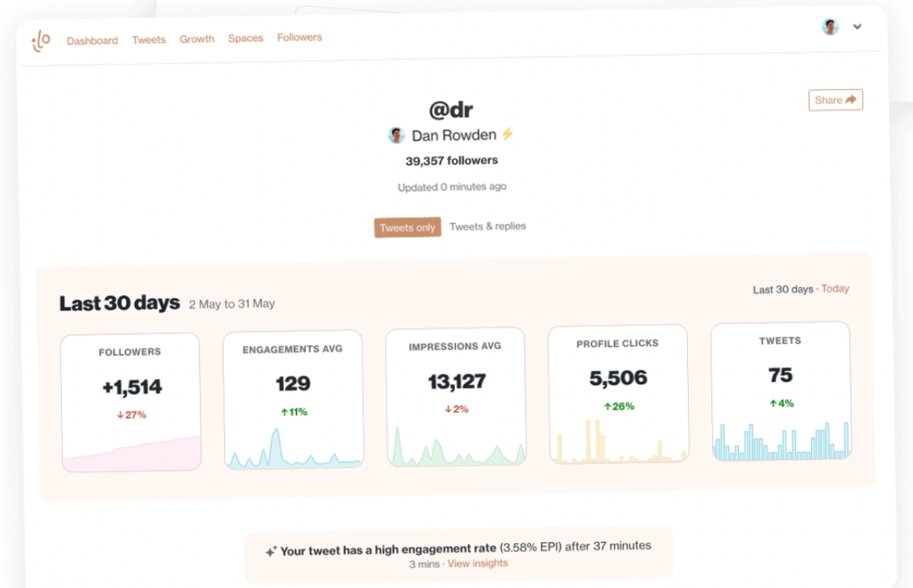Click the sparkle icon in insight banner
913x588 pixels.
pyautogui.click(x=271, y=550)
